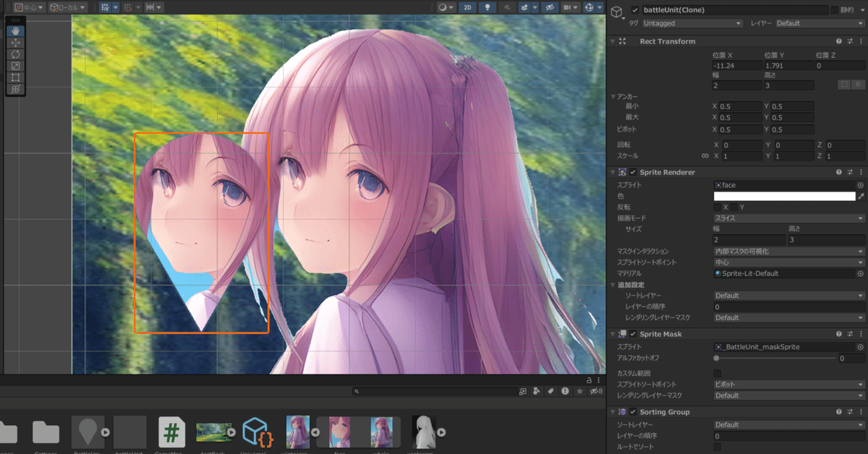Open Rect Transform preset icon

pos(850,41)
